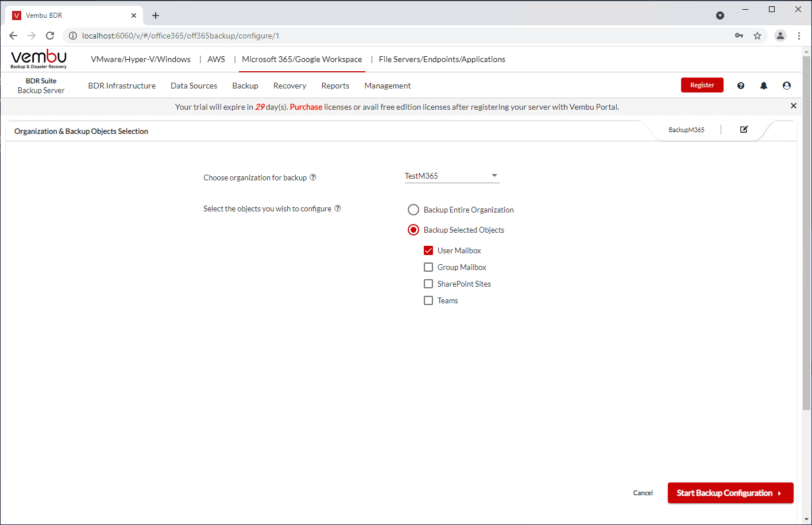Click the browser address bar URL
The height and width of the screenshot is (525, 812).
click(x=180, y=36)
